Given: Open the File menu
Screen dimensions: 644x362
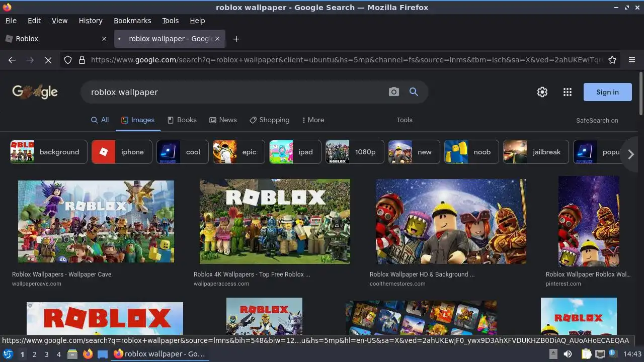Looking at the screenshot, I should [11, 21].
